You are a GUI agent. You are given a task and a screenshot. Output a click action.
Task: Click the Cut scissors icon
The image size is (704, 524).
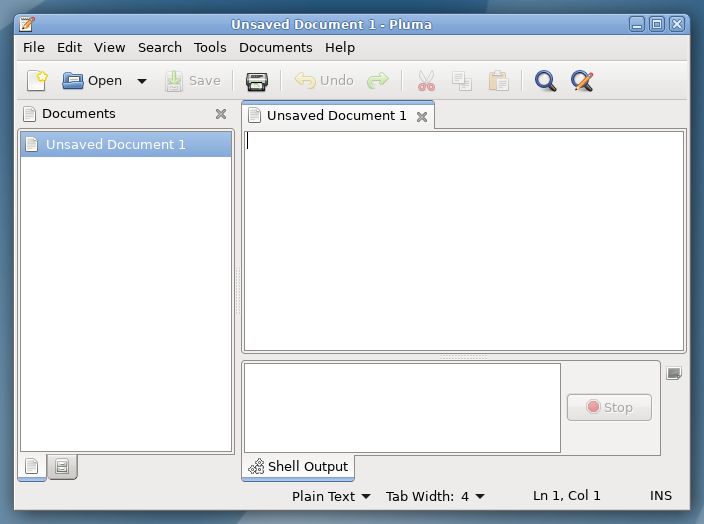[426, 81]
